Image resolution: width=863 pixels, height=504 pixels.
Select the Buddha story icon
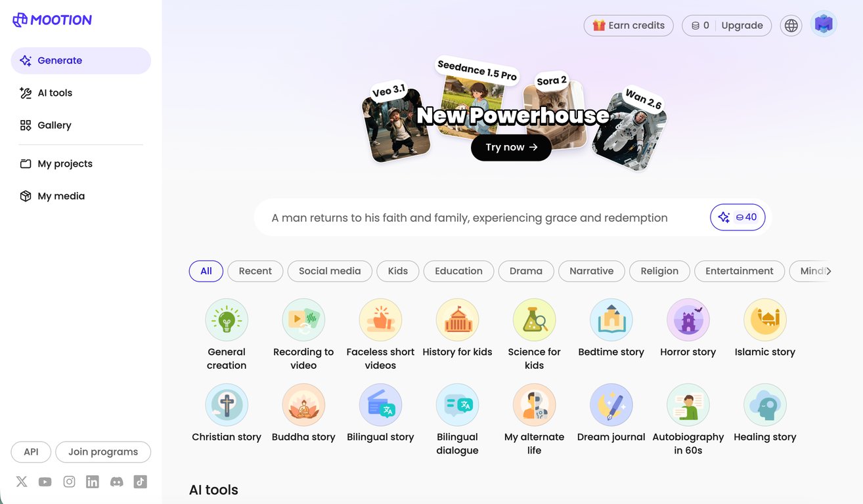pyautogui.click(x=303, y=406)
